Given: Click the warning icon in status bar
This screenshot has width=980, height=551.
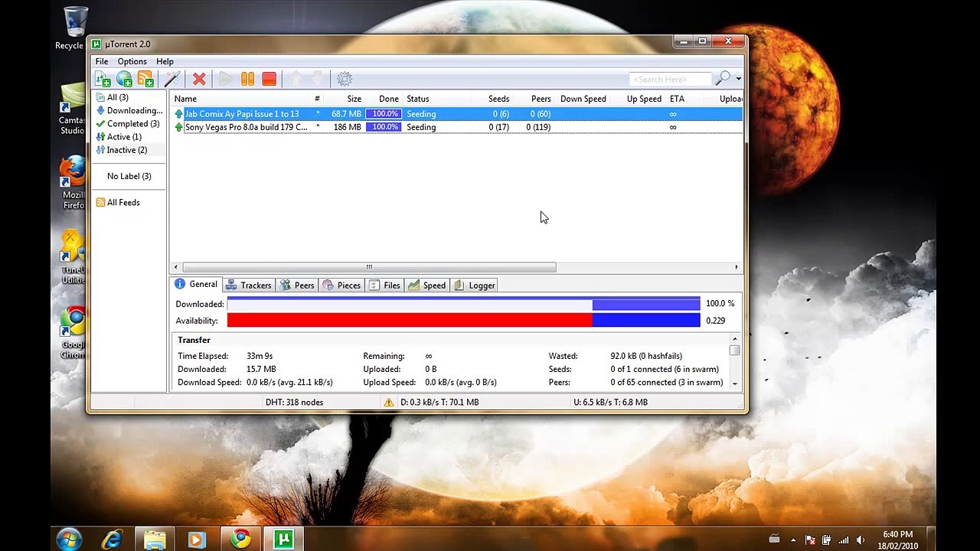Looking at the screenshot, I should [389, 402].
